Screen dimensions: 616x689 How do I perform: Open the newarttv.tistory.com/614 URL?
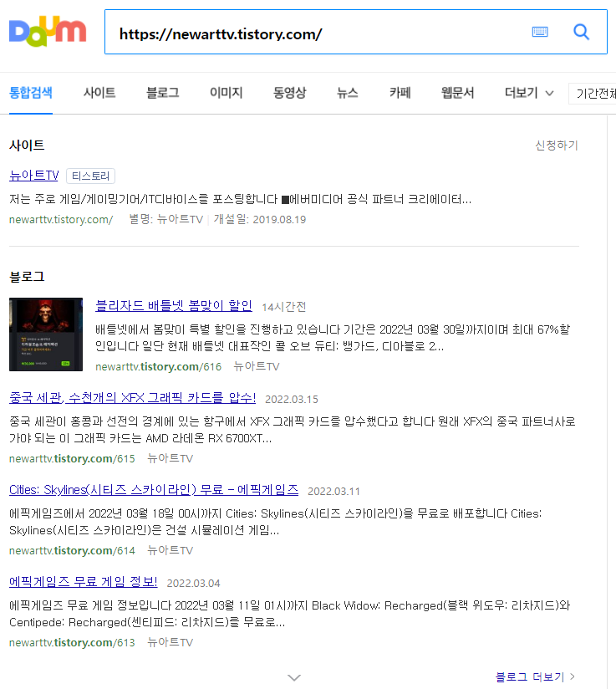click(x=72, y=550)
